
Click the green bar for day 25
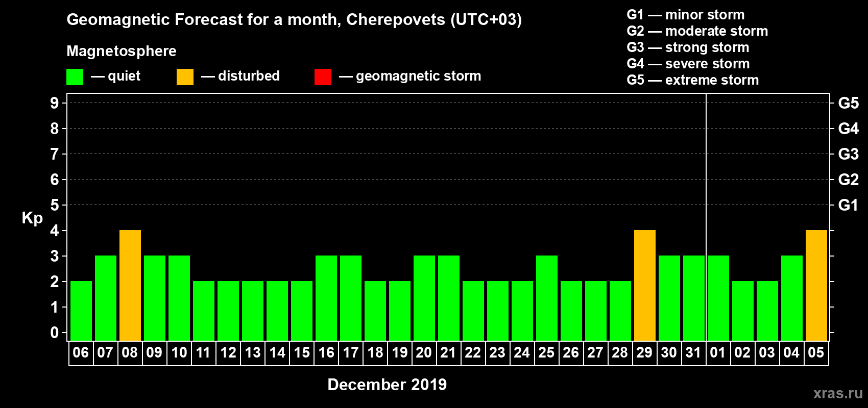pyautogui.click(x=547, y=298)
